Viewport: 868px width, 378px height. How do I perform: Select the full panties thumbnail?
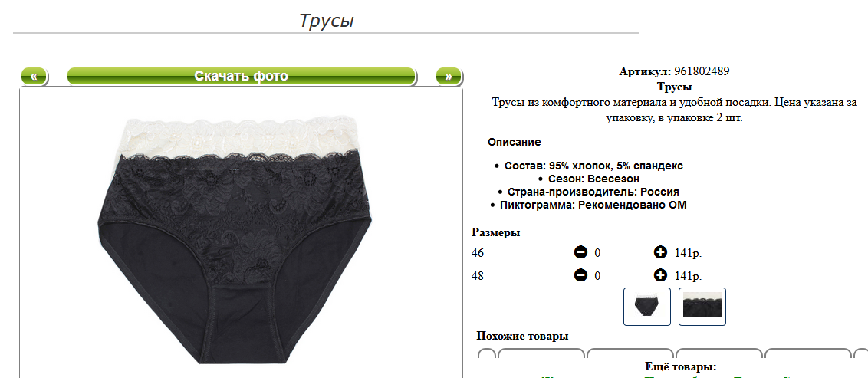(x=647, y=307)
